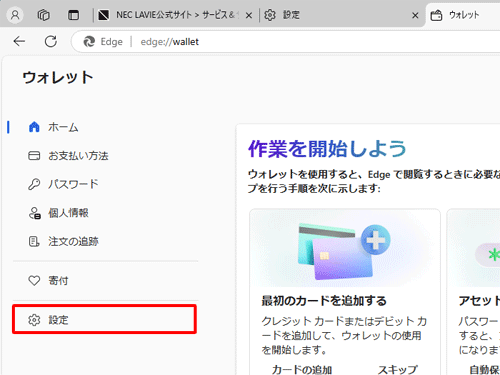The image size is (500, 375).
Task: Close the NEC LAVIE公式サイト tab
Action: click(x=249, y=15)
